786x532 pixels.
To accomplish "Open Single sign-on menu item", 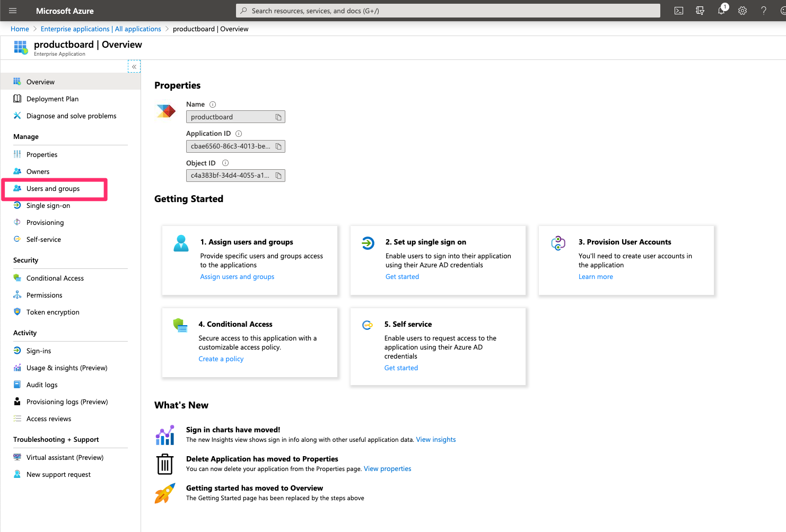I will pyautogui.click(x=48, y=206).
